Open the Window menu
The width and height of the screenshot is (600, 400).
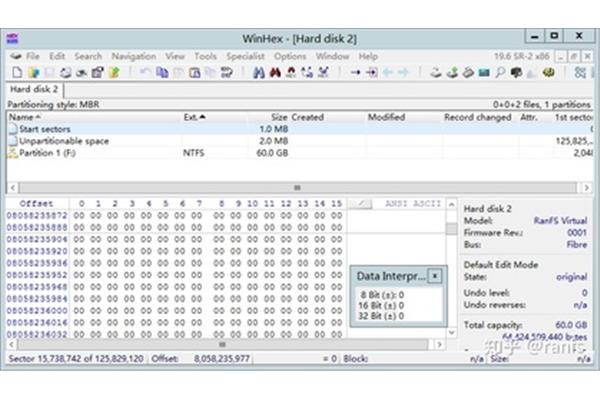pyautogui.click(x=332, y=56)
